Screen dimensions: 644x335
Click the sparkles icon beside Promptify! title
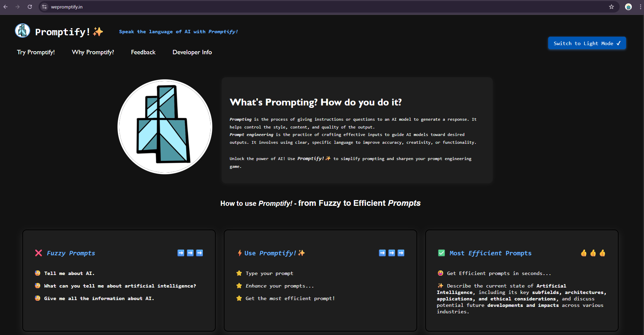[98, 32]
